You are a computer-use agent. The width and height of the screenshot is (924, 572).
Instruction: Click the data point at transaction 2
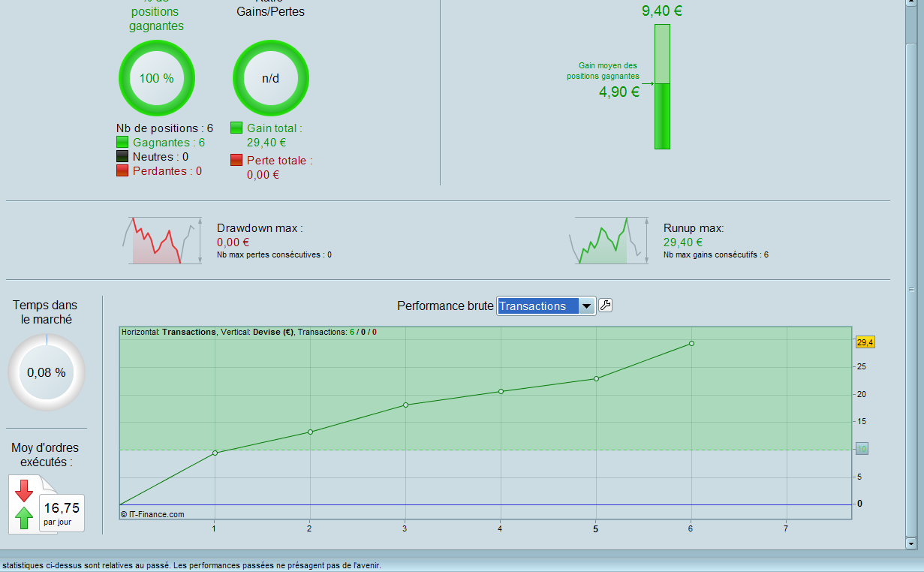tap(310, 432)
